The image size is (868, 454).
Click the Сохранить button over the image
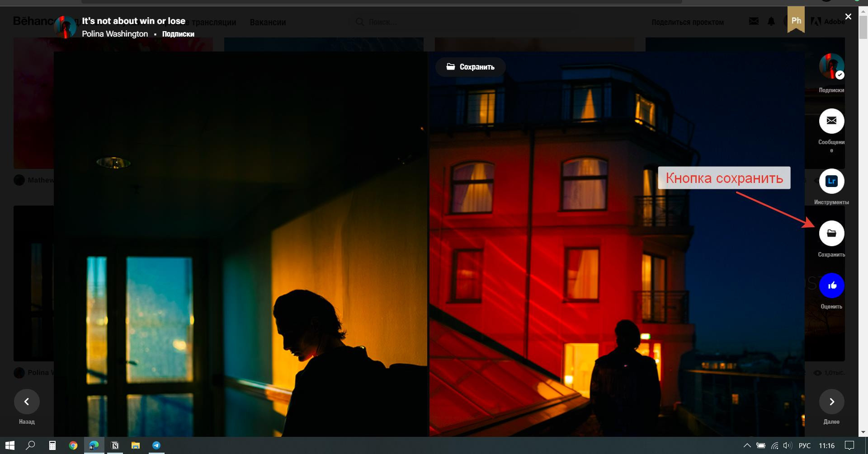click(x=470, y=67)
